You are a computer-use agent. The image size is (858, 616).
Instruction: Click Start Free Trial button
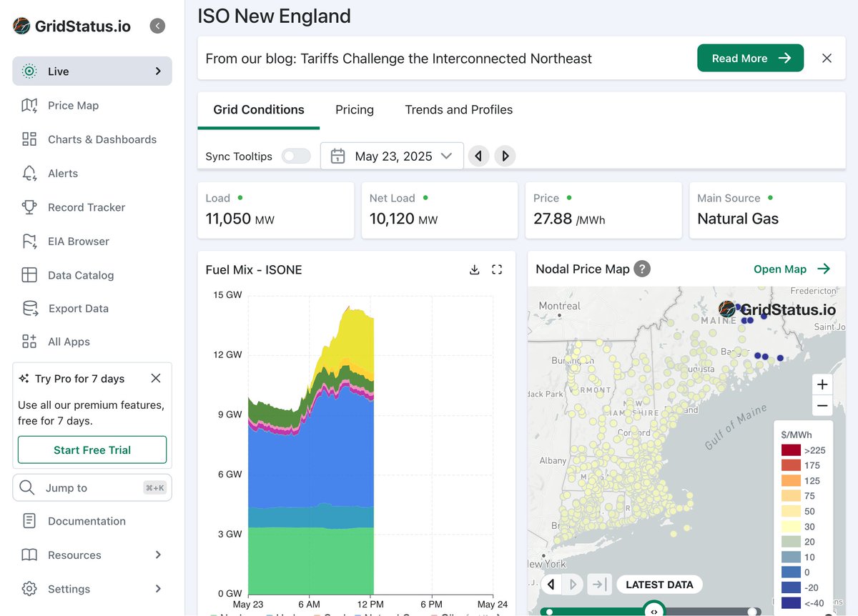coord(92,450)
